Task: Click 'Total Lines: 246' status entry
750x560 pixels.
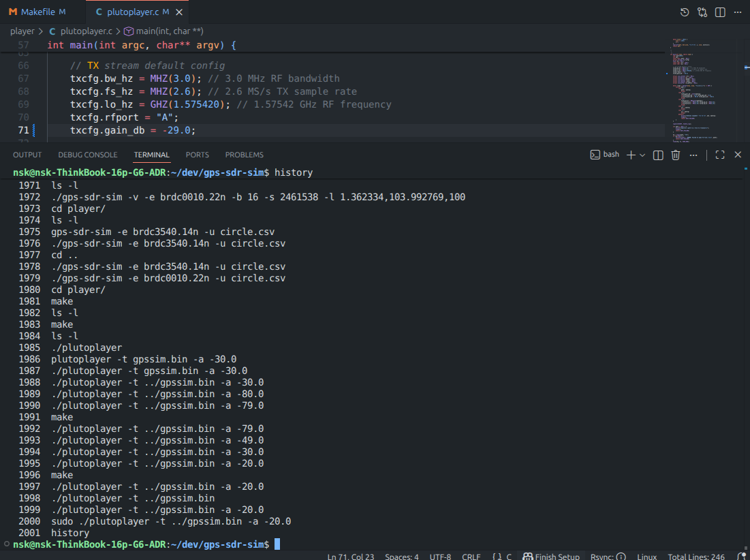Action: tap(696, 557)
